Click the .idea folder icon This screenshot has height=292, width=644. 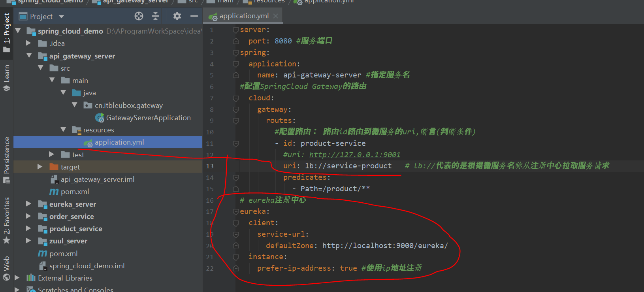pyautogui.click(x=42, y=43)
